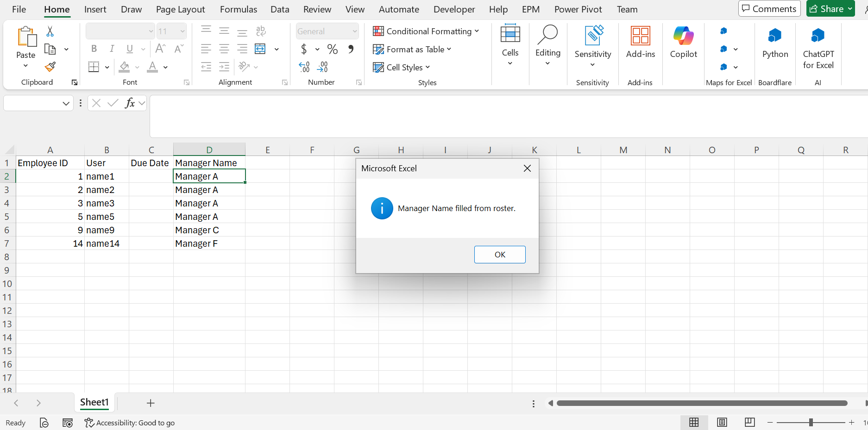The width and height of the screenshot is (868, 430).
Task: Toggle Bold formatting
Action: (x=94, y=49)
